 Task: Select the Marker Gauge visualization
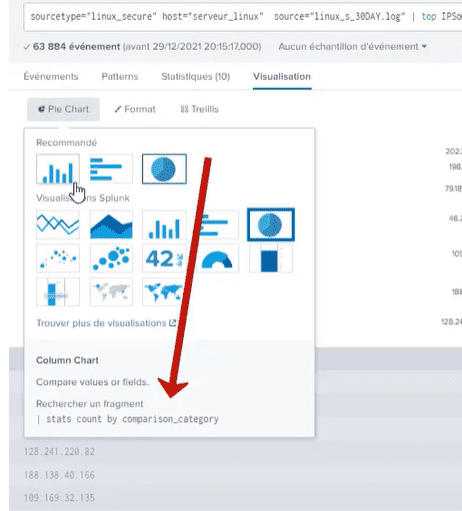coord(58,292)
